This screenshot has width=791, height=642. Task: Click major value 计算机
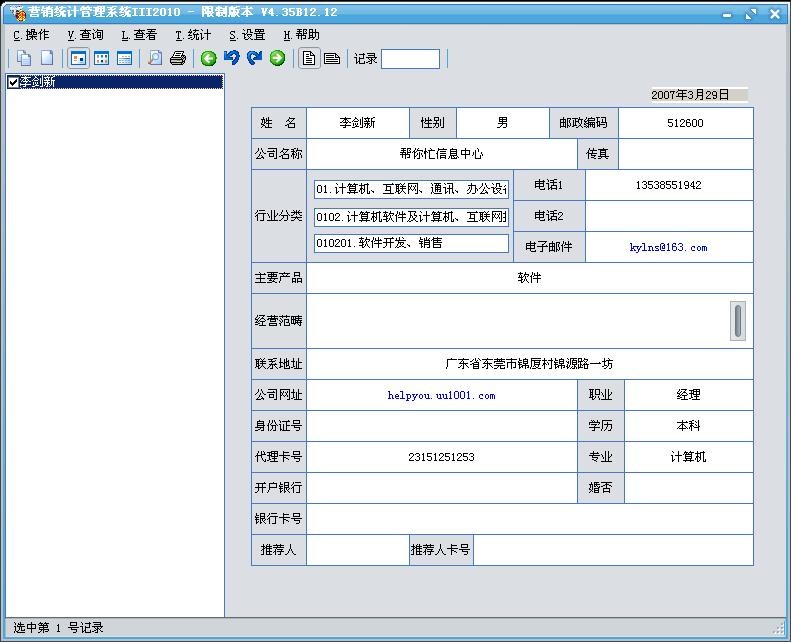click(689, 457)
